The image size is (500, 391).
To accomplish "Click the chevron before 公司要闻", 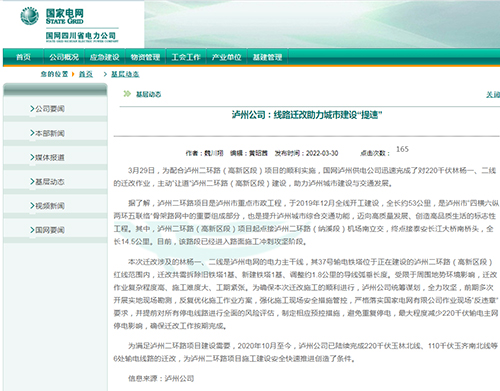I will (32, 108).
